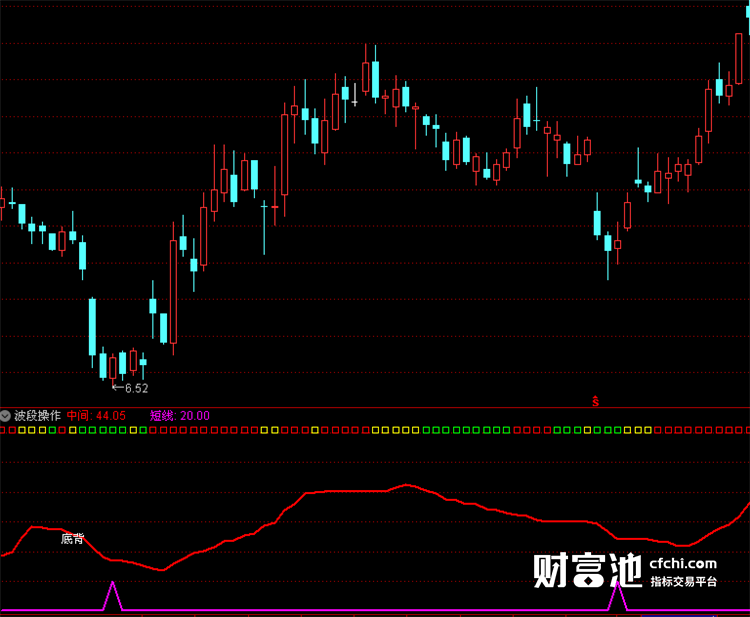Select the 中间: 44.05 indicator value
The height and width of the screenshot is (617, 750).
tap(96, 416)
